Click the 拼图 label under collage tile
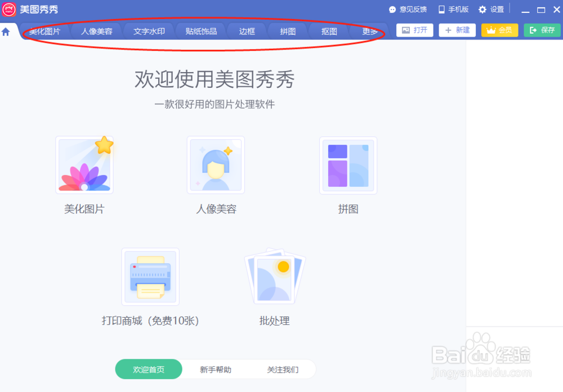Viewport: 563px width, 392px height. pyautogui.click(x=348, y=209)
